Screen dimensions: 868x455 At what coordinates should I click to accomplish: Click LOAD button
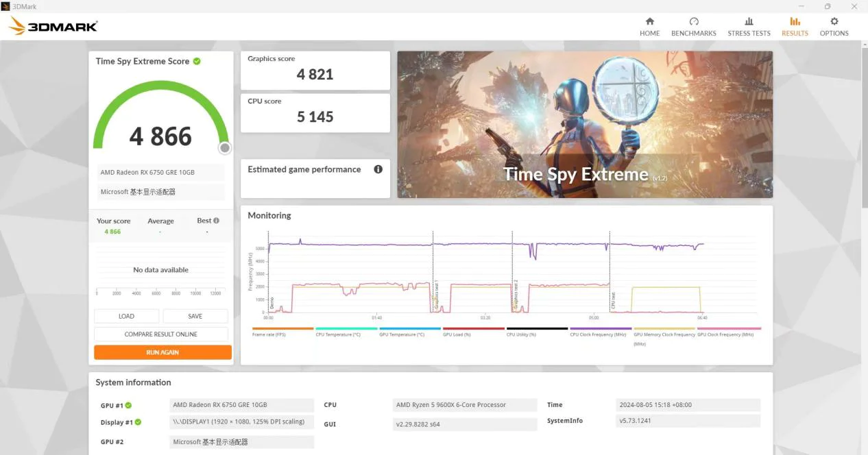click(x=126, y=316)
